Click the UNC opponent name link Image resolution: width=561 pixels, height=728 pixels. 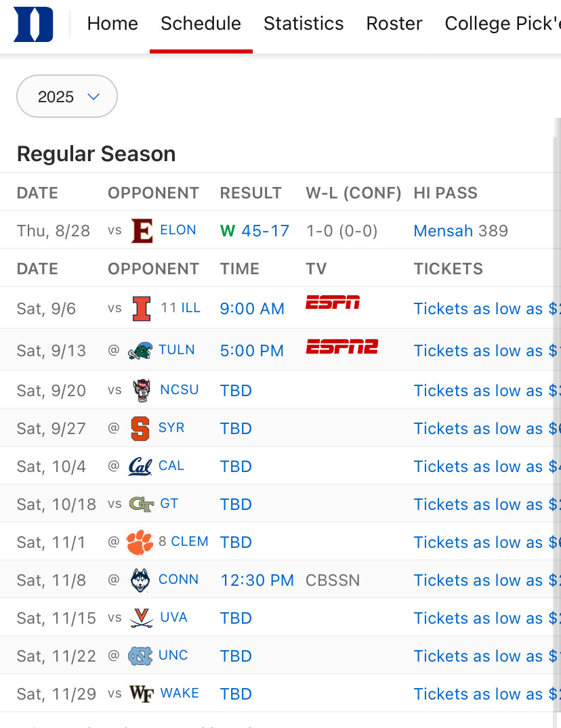[x=173, y=656]
